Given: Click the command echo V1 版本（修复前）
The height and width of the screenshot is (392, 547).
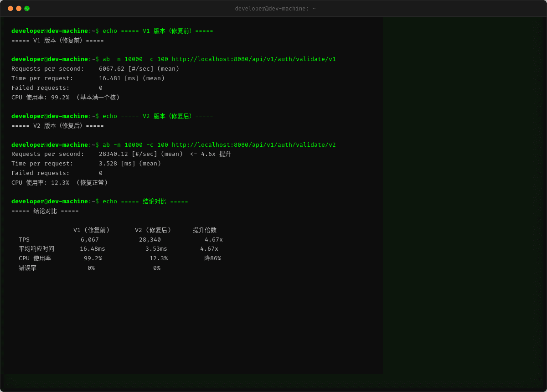Looking at the screenshot, I should pos(158,31).
